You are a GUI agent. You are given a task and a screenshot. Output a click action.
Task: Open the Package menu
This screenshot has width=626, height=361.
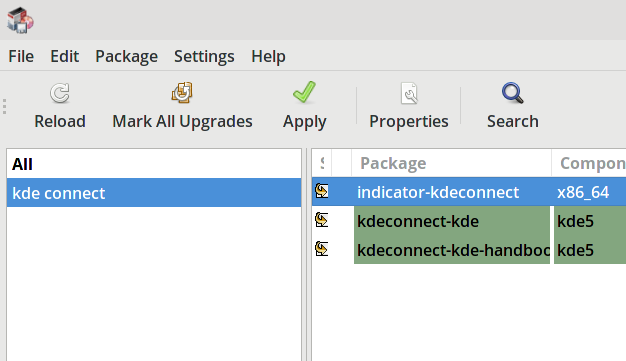(127, 56)
